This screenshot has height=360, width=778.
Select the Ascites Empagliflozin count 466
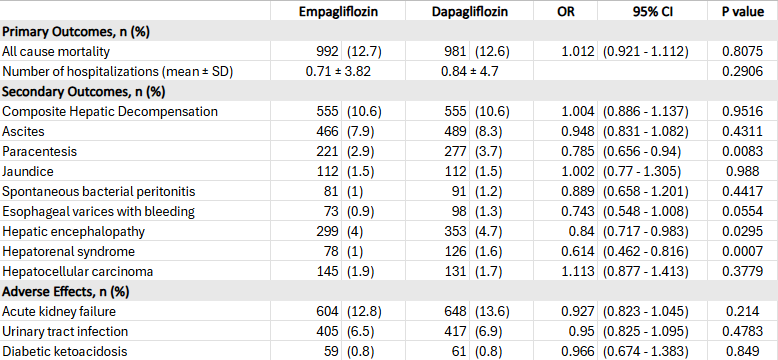[x=328, y=131]
